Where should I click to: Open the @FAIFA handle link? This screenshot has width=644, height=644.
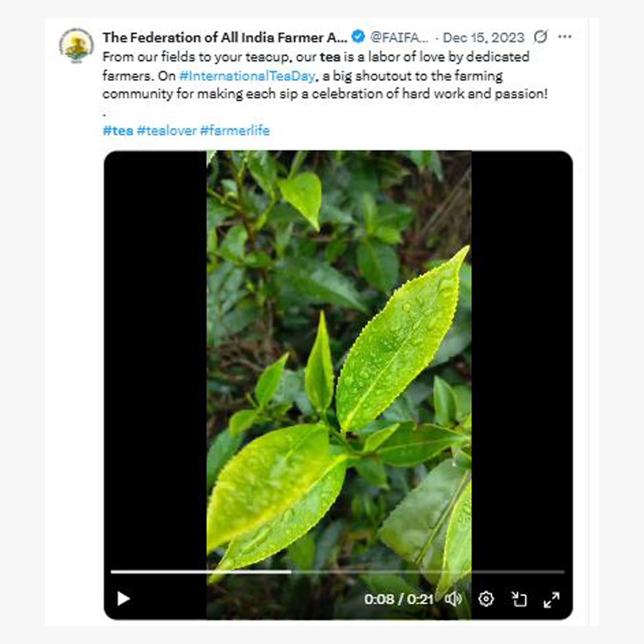[400, 38]
